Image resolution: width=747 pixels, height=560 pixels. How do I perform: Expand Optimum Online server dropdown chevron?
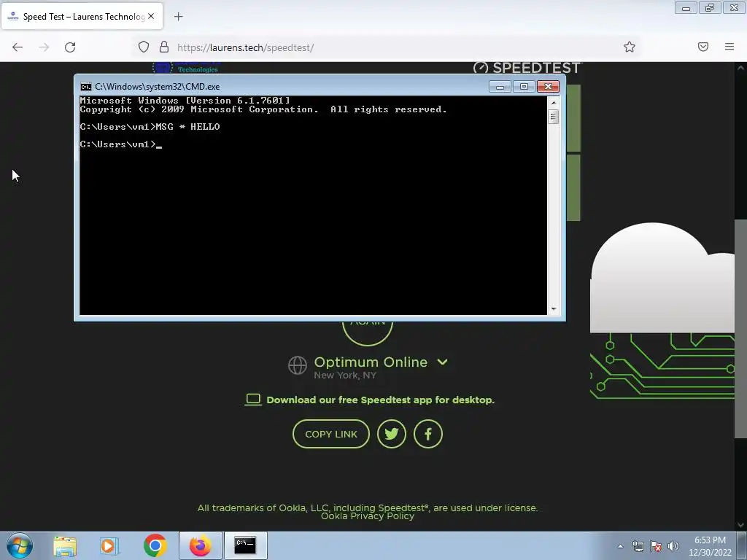[x=442, y=362]
